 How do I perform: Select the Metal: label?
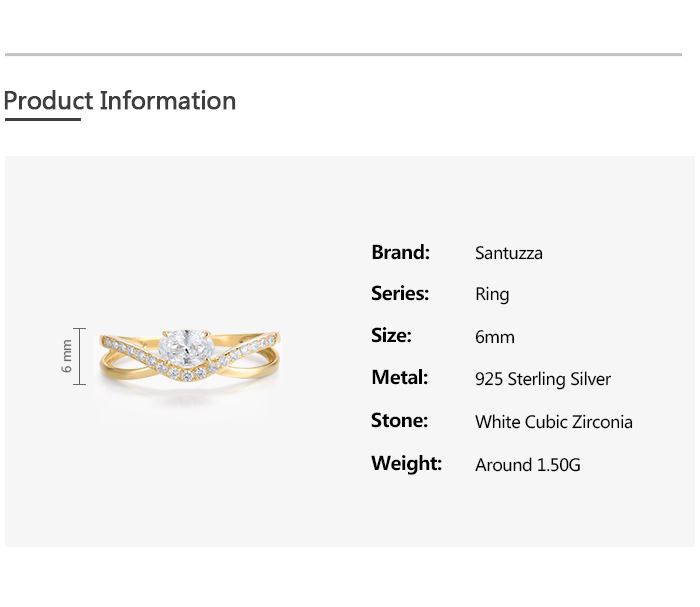[399, 378]
